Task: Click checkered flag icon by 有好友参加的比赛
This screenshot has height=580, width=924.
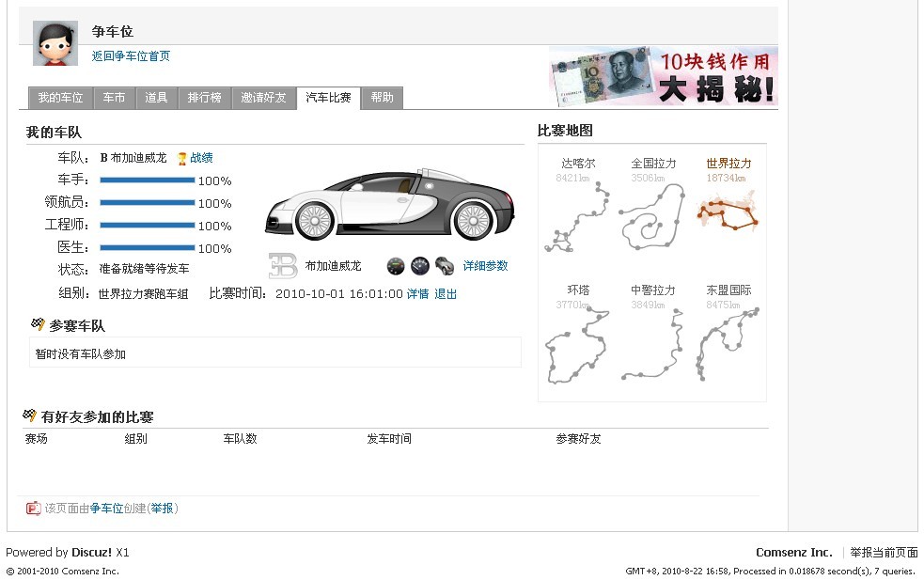Action: point(29,415)
